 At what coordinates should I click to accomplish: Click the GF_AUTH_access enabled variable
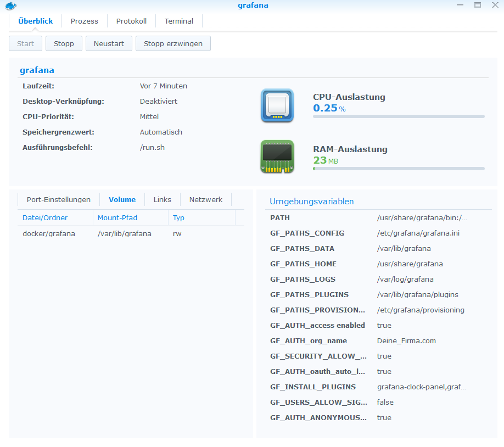coord(317,326)
